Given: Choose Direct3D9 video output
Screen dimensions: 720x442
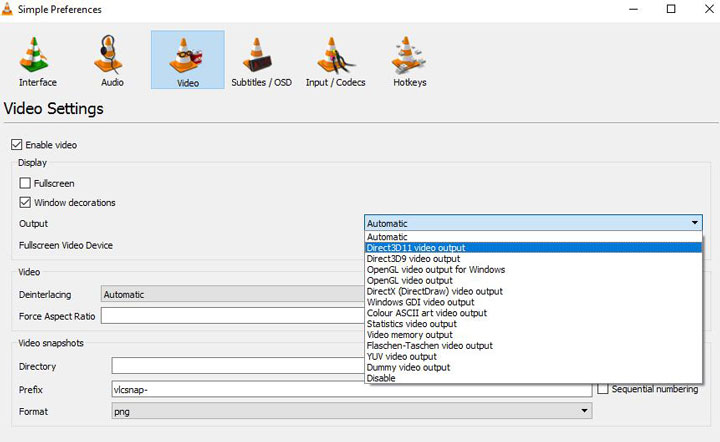Looking at the screenshot, I should (x=533, y=259).
